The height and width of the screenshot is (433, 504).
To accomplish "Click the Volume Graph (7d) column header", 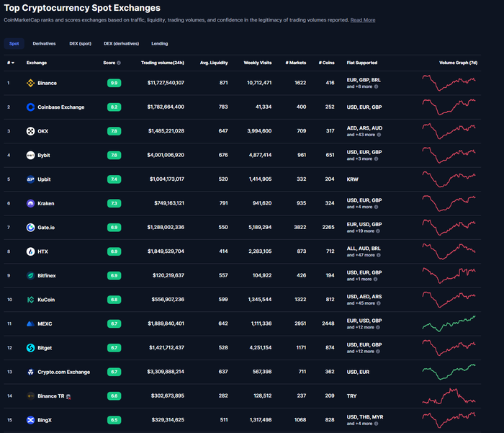I will pyautogui.click(x=459, y=63).
